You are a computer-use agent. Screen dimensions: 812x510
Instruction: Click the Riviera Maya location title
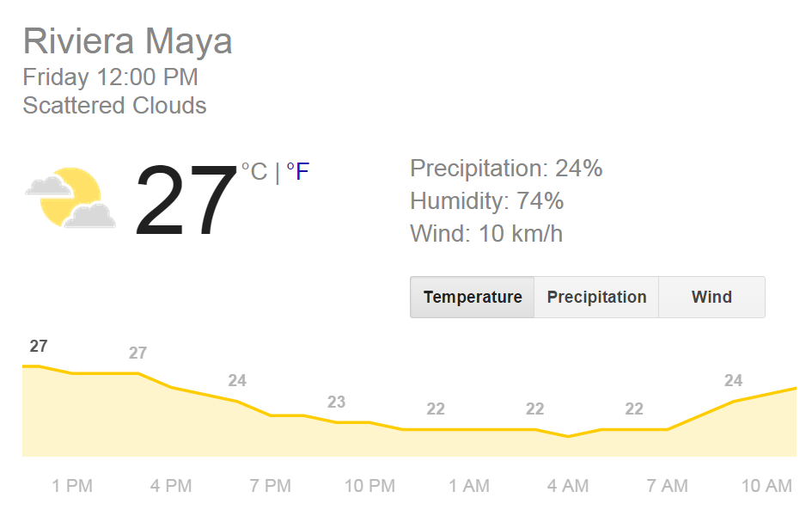click(127, 41)
